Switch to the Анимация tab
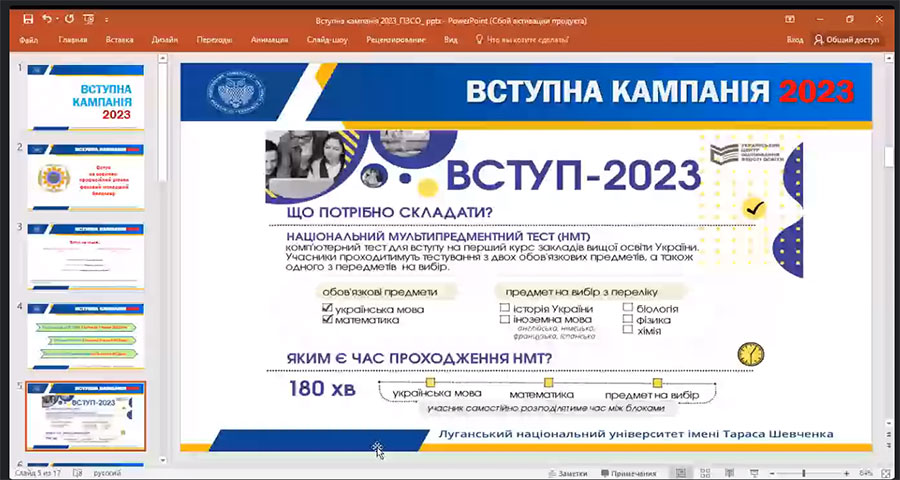900x480 pixels. point(270,40)
